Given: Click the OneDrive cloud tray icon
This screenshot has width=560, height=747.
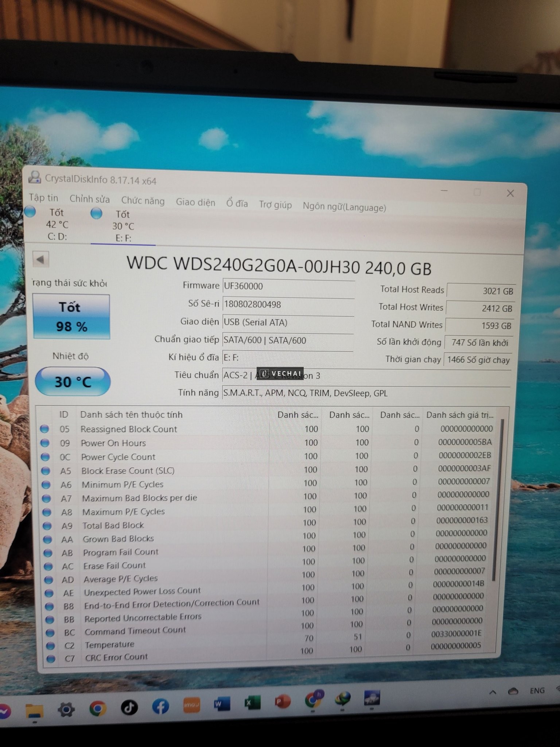Looking at the screenshot, I should [513, 691].
